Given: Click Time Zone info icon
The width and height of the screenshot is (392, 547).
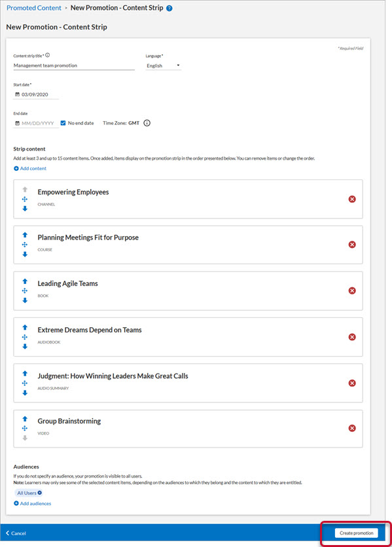Looking at the screenshot, I should click(147, 123).
